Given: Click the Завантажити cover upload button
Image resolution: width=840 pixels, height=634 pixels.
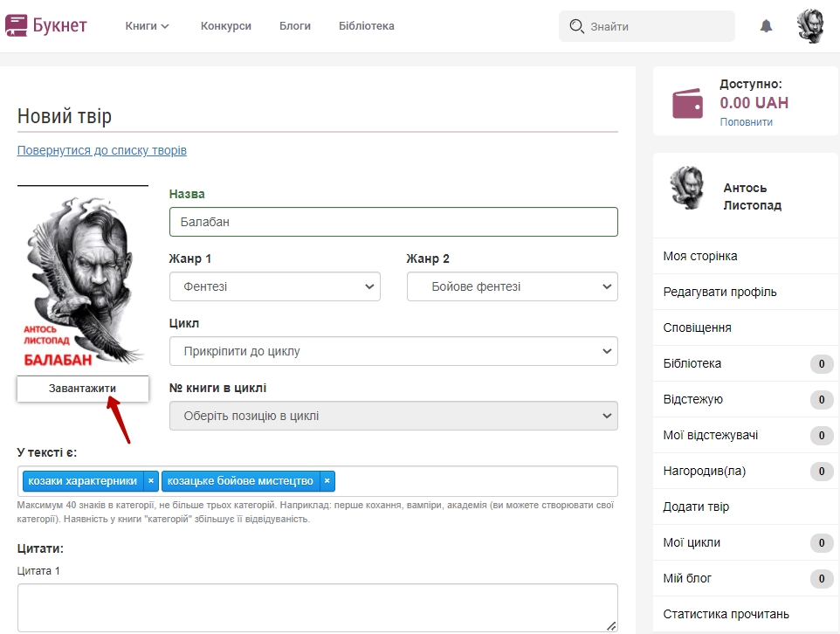Looking at the screenshot, I should (x=82, y=389).
